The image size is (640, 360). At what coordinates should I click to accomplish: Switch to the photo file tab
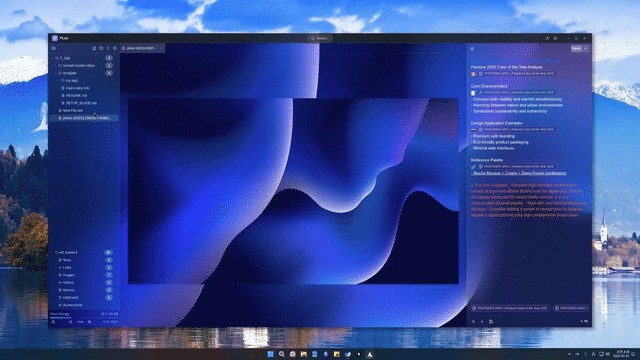[141, 48]
